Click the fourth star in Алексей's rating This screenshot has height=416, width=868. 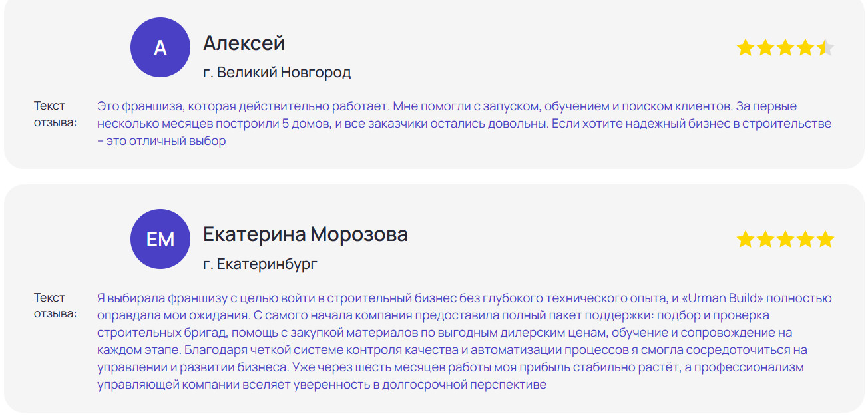tap(805, 48)
